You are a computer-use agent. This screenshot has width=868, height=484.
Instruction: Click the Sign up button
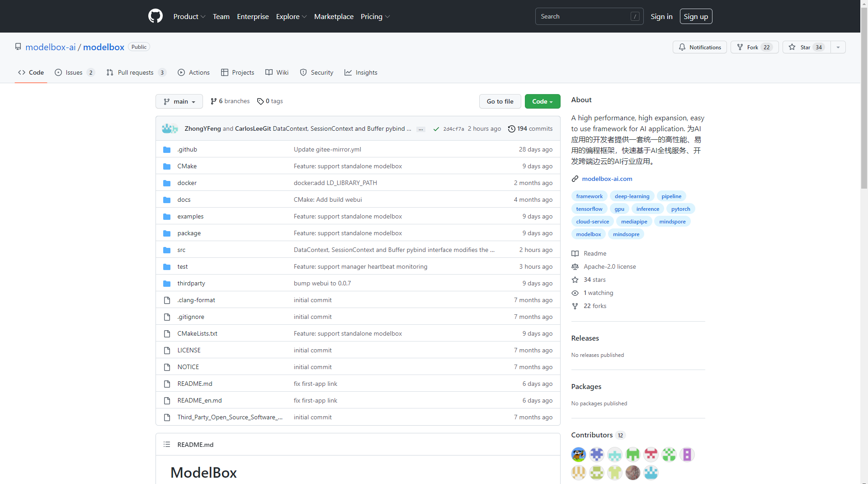click(696, 16)
